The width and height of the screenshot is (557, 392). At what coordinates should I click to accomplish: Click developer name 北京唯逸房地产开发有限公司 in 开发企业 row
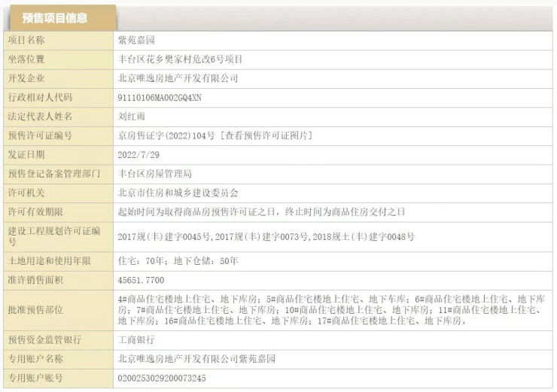(x=178, y=77)
